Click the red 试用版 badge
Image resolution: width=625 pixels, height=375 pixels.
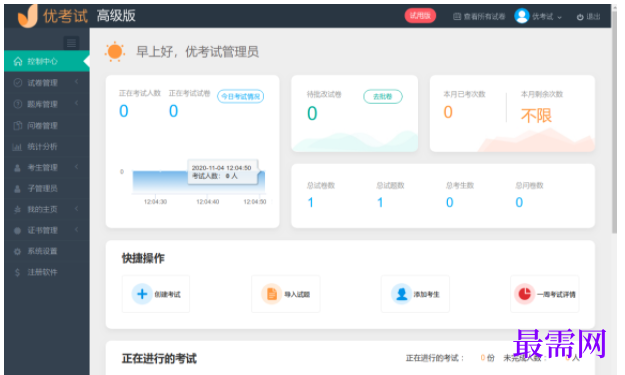pyautogui.click(x=420, y=16)
